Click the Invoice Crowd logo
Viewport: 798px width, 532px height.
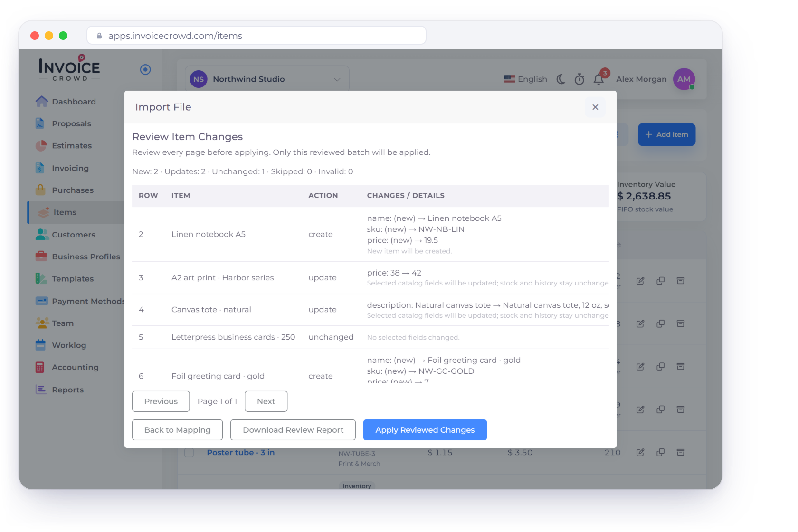coord(69,68)
